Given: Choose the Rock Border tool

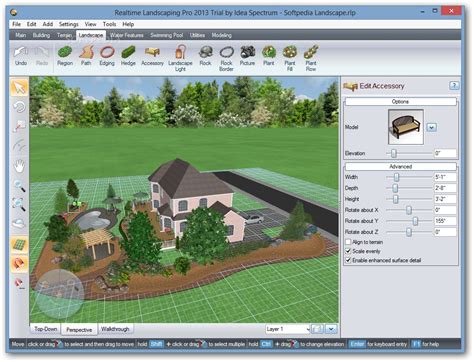Looking at the screenshot, I should click(x=226, y=58).
